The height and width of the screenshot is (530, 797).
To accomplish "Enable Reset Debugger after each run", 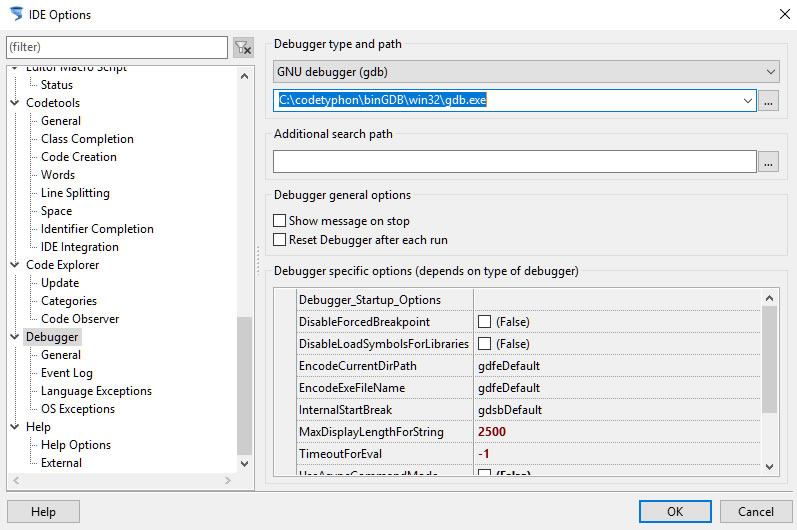I will click(x=280, y=239).
